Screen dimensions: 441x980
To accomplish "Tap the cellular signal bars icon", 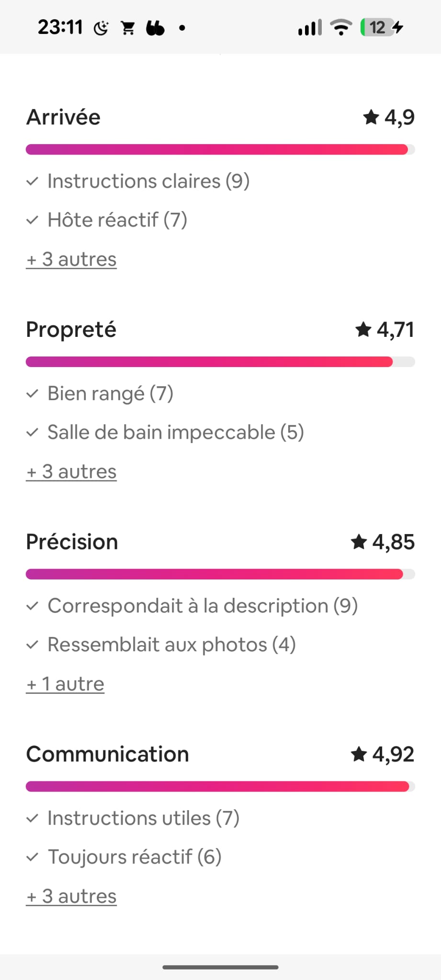I will coord(309,28).
